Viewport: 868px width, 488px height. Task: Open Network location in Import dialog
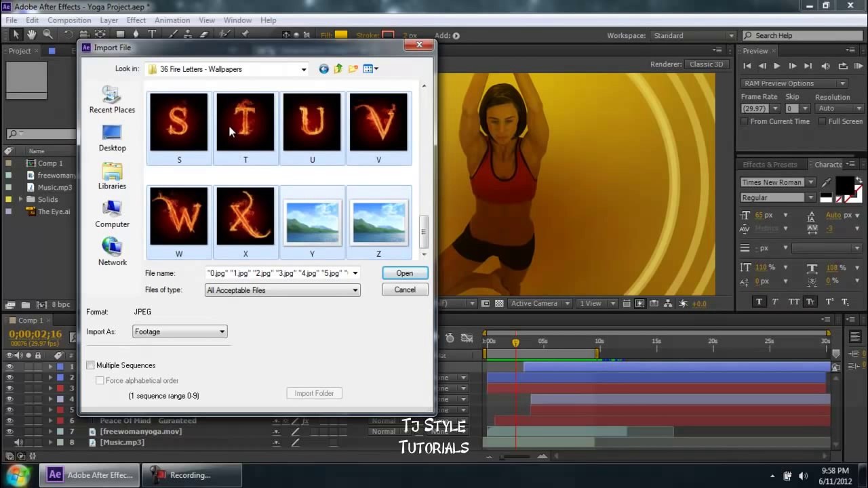(x=112, y=252)
